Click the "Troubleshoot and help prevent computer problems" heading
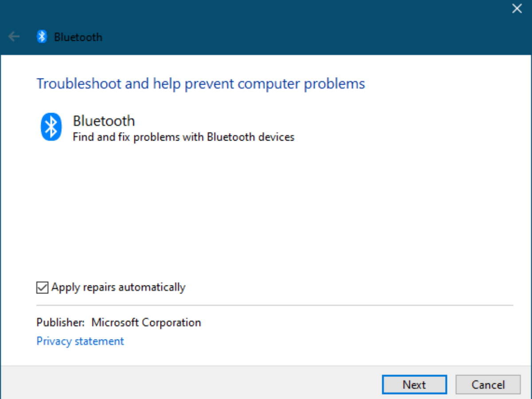Screen dimensions: 532x399 (x=200, y=83)
